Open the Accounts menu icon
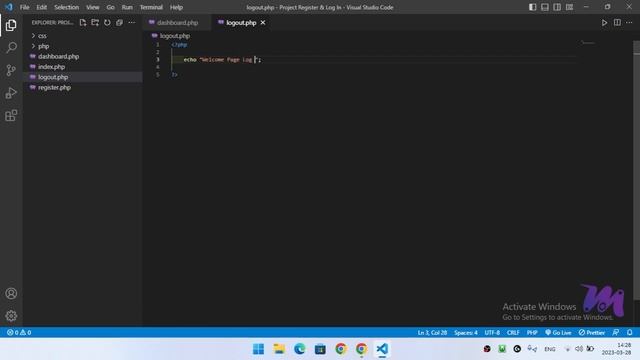This screenshot has width=640, height=360. [11, 293]
